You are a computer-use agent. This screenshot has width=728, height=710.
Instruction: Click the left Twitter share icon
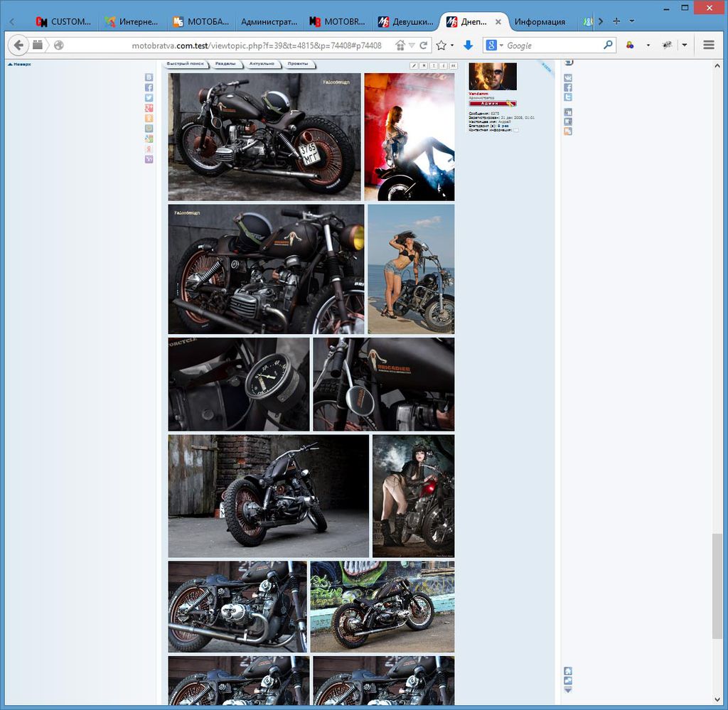click(x=149, y=98)
